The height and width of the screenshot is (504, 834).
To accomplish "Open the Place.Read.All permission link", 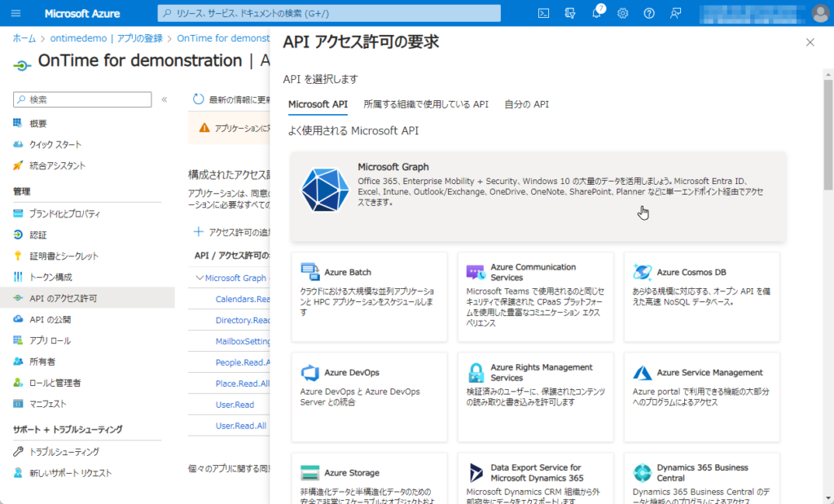I will pyautogui.click(x=242, y=383).
